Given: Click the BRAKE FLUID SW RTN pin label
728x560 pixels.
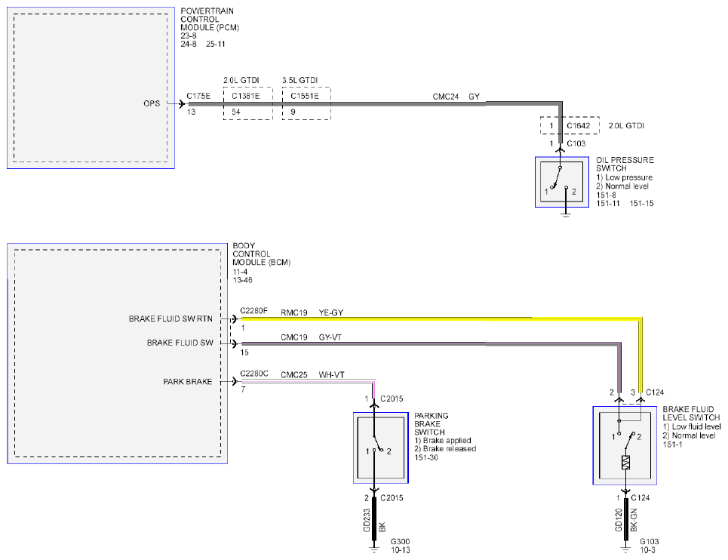Looking at the screenshot, I should tap(170, 319).
